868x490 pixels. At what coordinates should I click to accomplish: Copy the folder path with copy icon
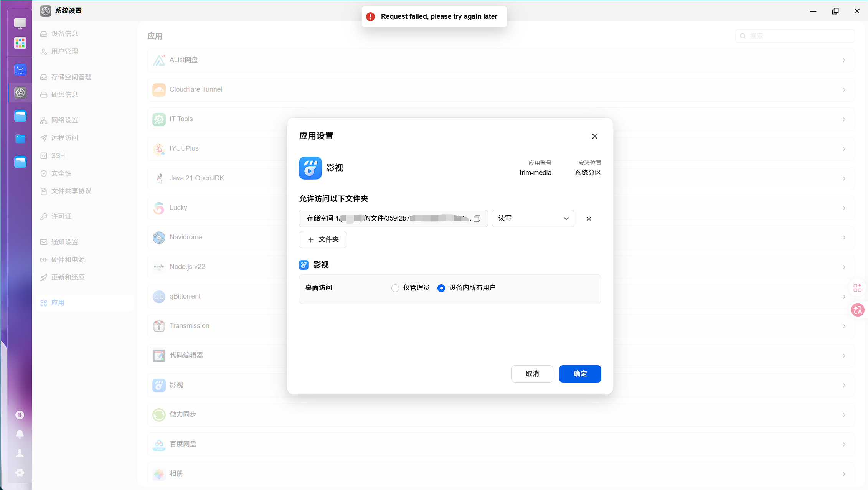477,219
